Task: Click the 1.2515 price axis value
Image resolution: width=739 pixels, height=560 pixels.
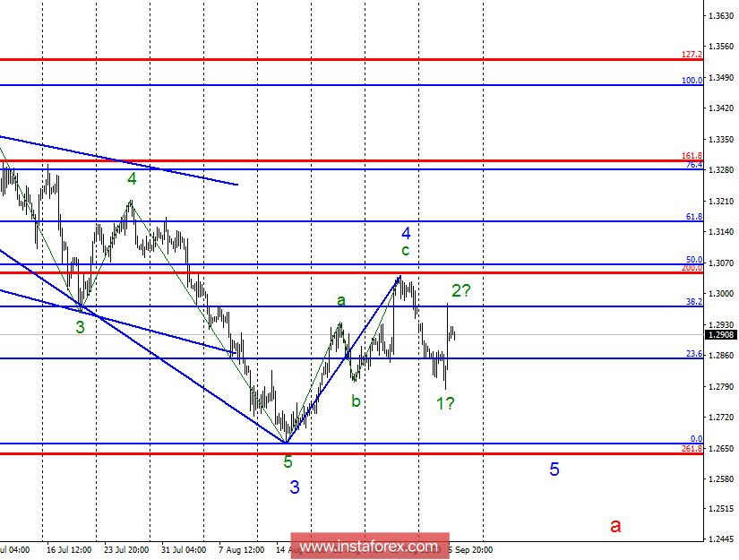Action: (x=721, y=509)
